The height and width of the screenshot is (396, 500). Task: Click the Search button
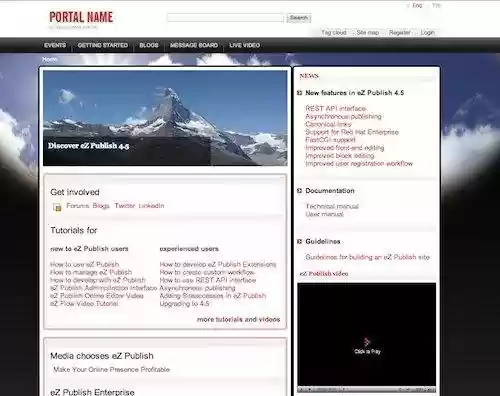[x=299, y=18]
